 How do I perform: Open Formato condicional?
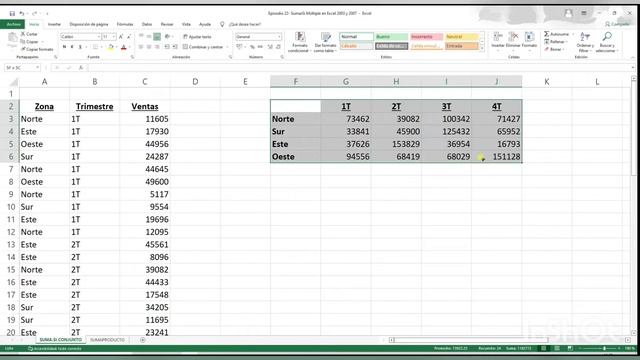point(300,42)
